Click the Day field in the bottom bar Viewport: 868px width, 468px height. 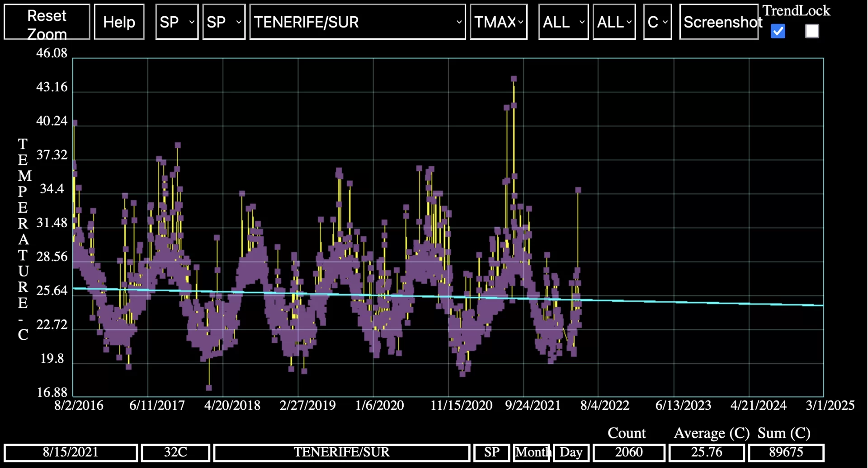(571, 452)
